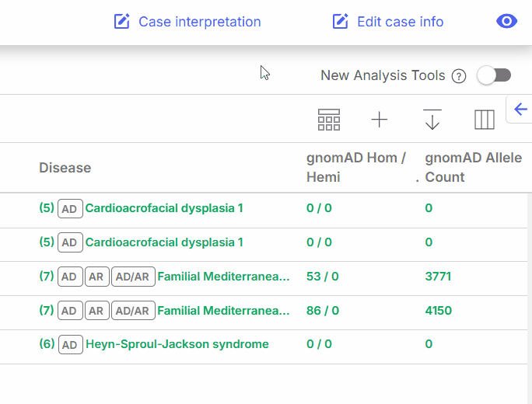Image resolution: width=532 pixels, height=404 pixels.
Task: Select 86 / 0 gnomAD Hom value
Action: pyautogui.click(x=323, y=311)
